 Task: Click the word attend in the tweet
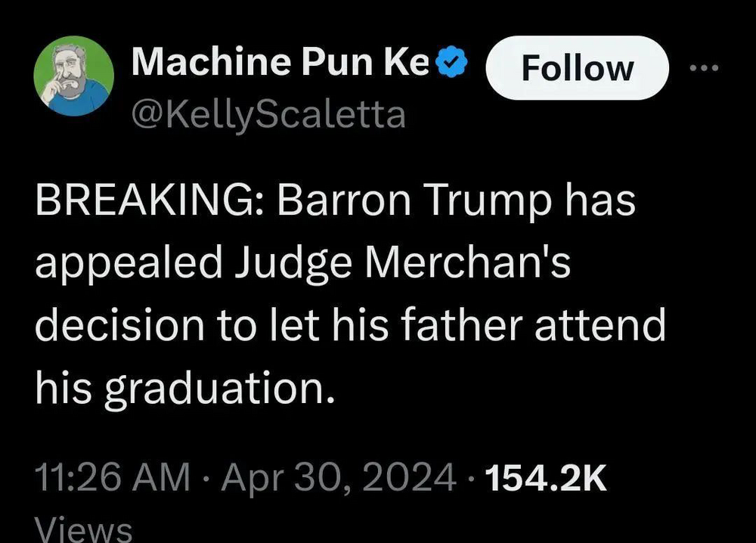pos(600,324)
